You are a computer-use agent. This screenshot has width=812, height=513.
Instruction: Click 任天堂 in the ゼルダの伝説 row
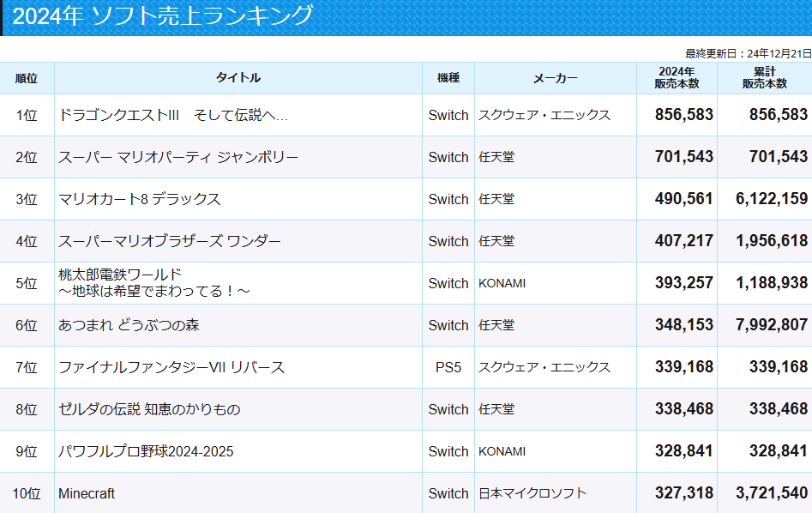pyautogui.click(x=496, y=409)
